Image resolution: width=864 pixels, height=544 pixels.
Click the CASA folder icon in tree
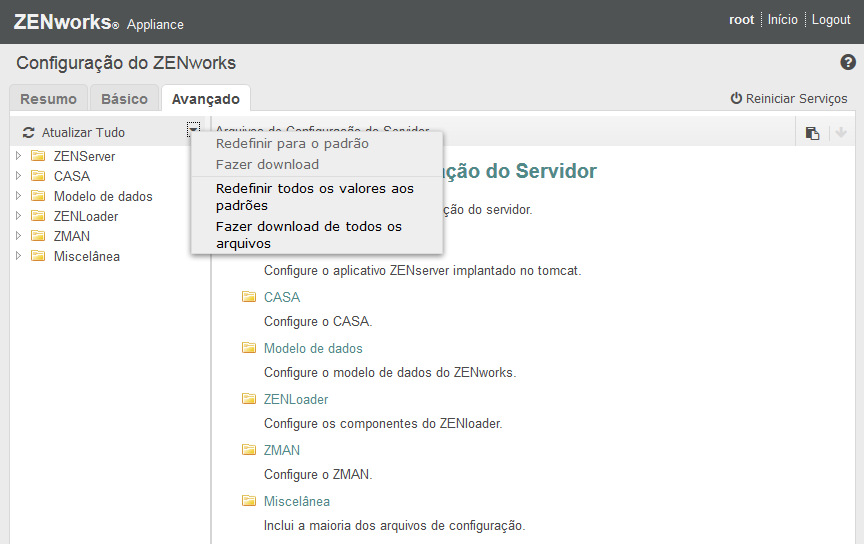(x=38, y=176)
